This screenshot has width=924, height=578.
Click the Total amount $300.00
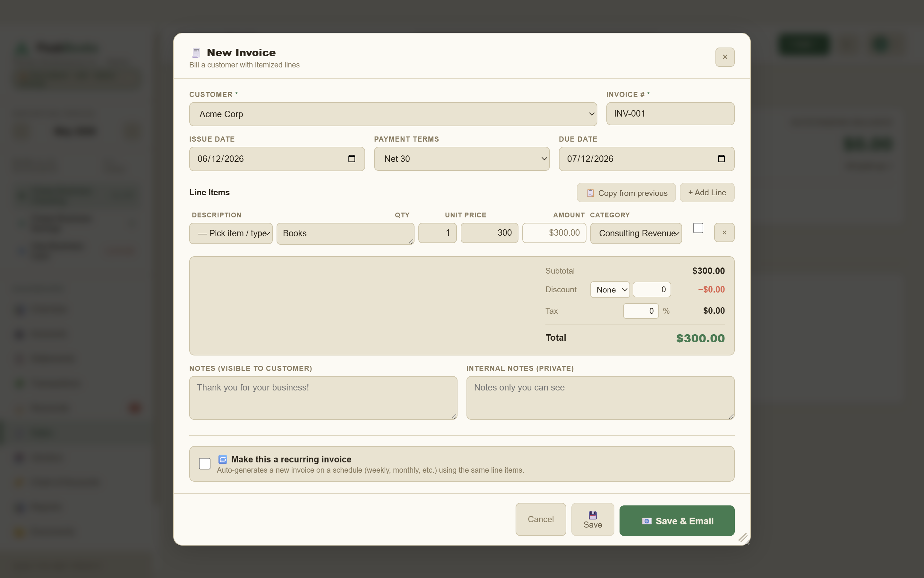pyautogui.click(x=700, y=338)
